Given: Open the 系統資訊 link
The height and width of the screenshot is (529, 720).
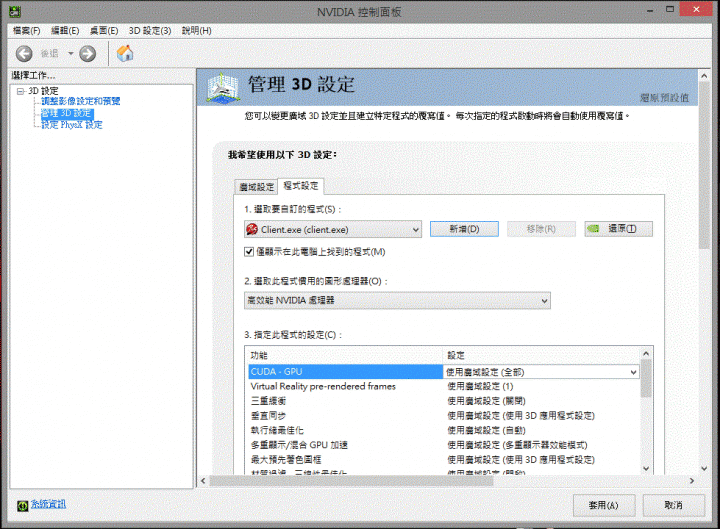Looking at the screenshot, I should [x=48, y=504].
